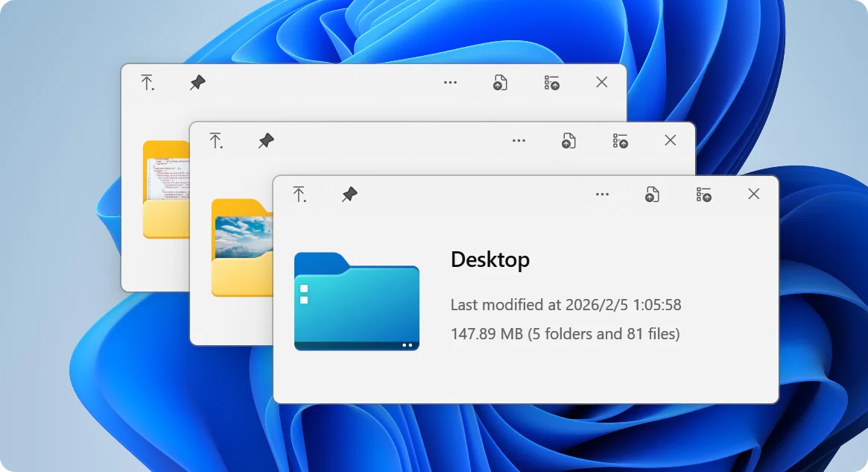Click the open file icon on Desktop preview
This screenshot has width=868, height=472.
tap(653, 194)
